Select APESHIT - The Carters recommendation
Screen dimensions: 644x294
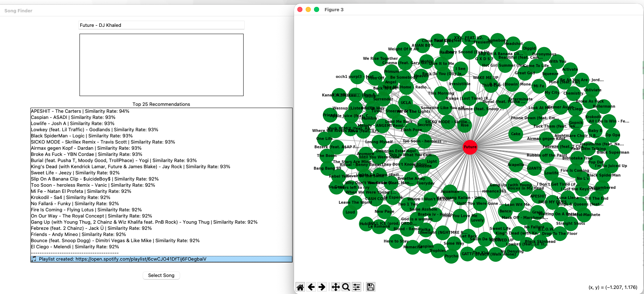pos(162,111)
